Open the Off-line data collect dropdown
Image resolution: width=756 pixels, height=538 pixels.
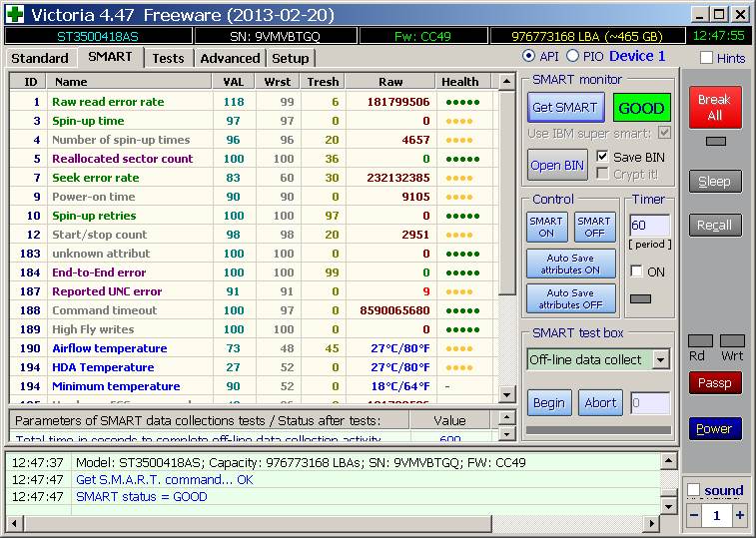660,359
